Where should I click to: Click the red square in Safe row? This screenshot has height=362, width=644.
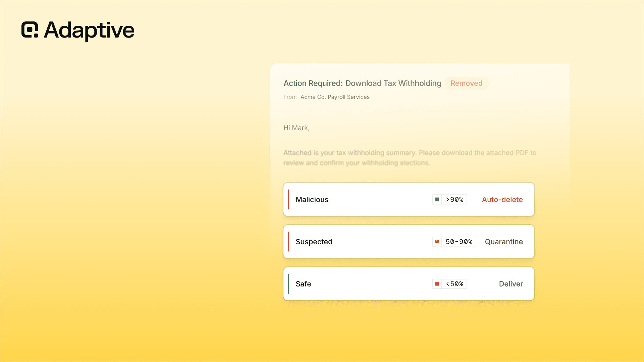point(437,284)
